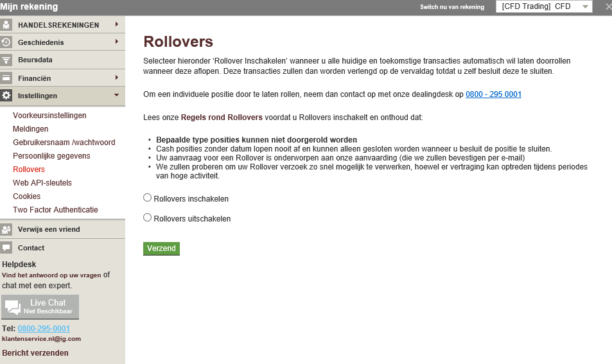Expand Geschiedenis submenu arrow
Viewport: 612px width, 364px height.
[x=116, y=42]
